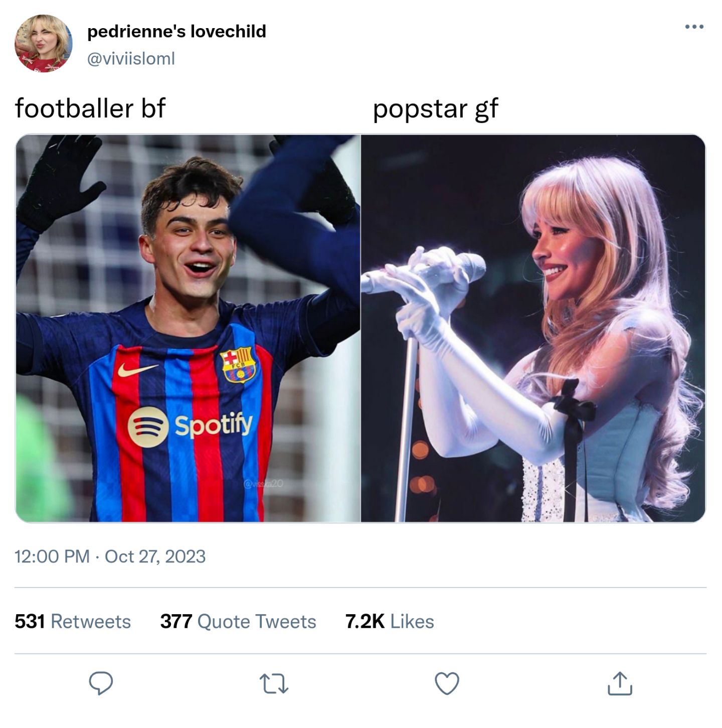Show the 7.2K Likes list
The height and width of the screenshot is (728, 722).
click(390, 621)
